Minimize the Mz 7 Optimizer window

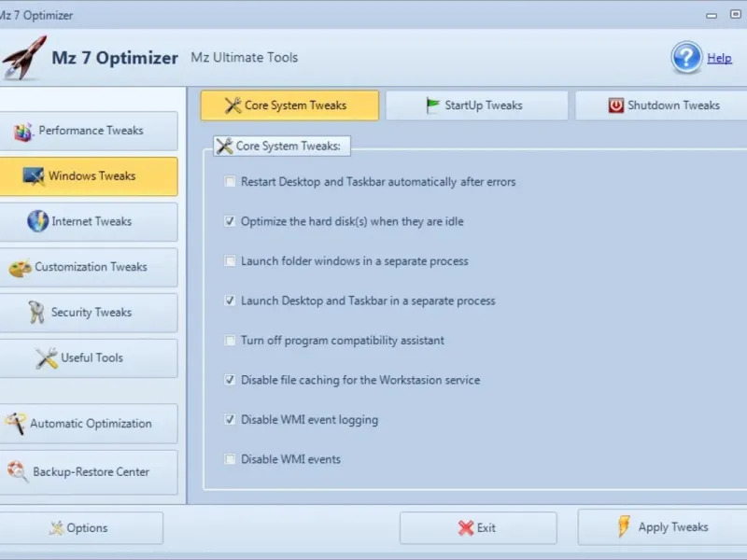tap(712, 15)
